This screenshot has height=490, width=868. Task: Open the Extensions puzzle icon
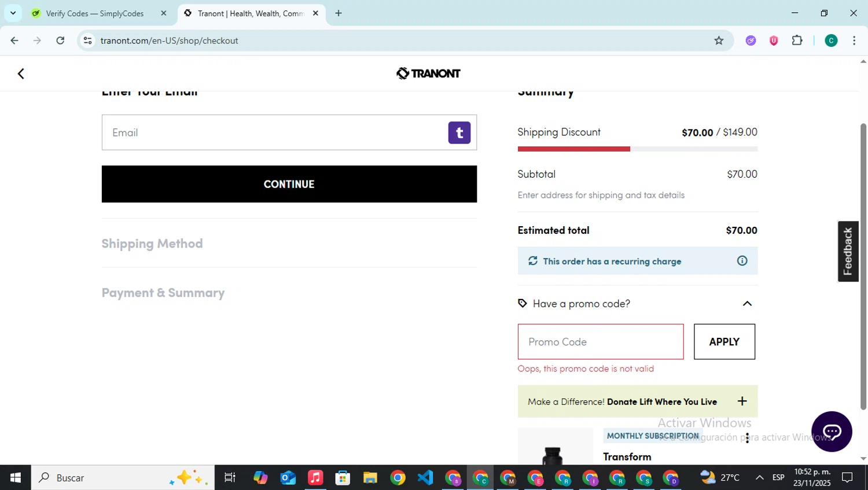coord(797,40)
